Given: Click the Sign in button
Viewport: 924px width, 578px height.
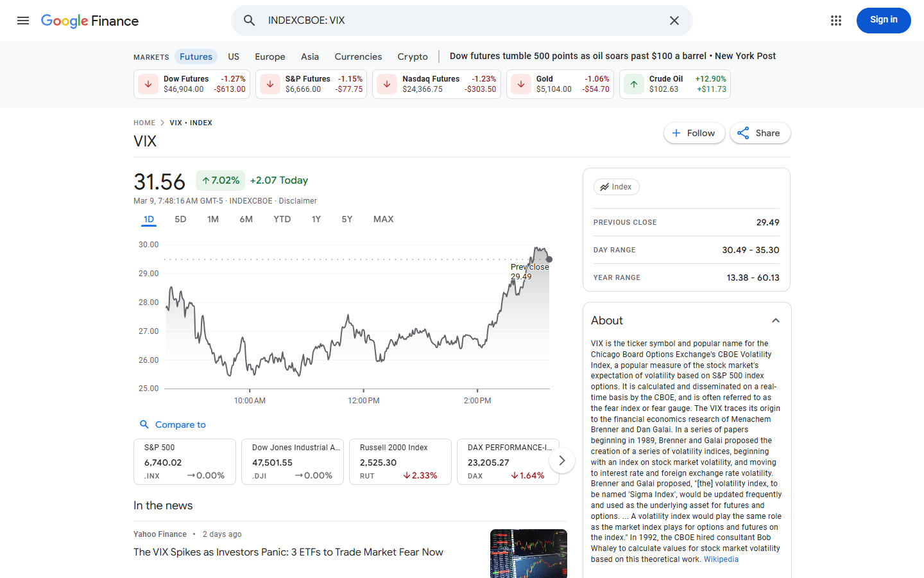Looking at the screenshot, I should tap(884, 21).
